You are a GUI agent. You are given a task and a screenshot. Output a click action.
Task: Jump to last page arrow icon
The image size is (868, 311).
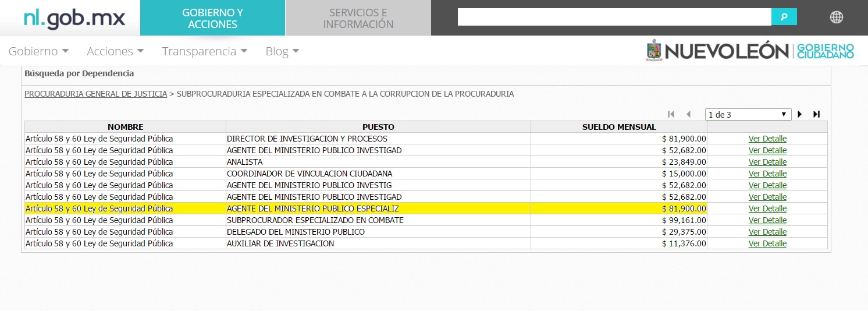click(816, 115)
